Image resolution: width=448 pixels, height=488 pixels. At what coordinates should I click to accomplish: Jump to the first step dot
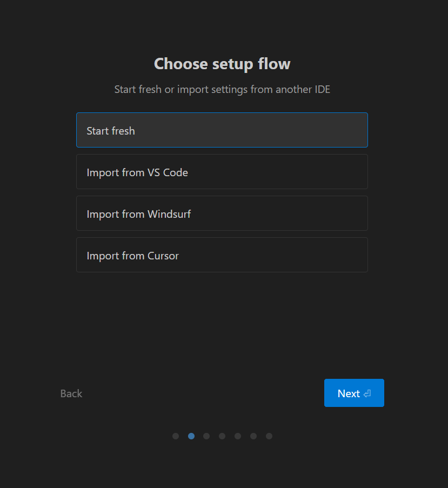[176, 436]
